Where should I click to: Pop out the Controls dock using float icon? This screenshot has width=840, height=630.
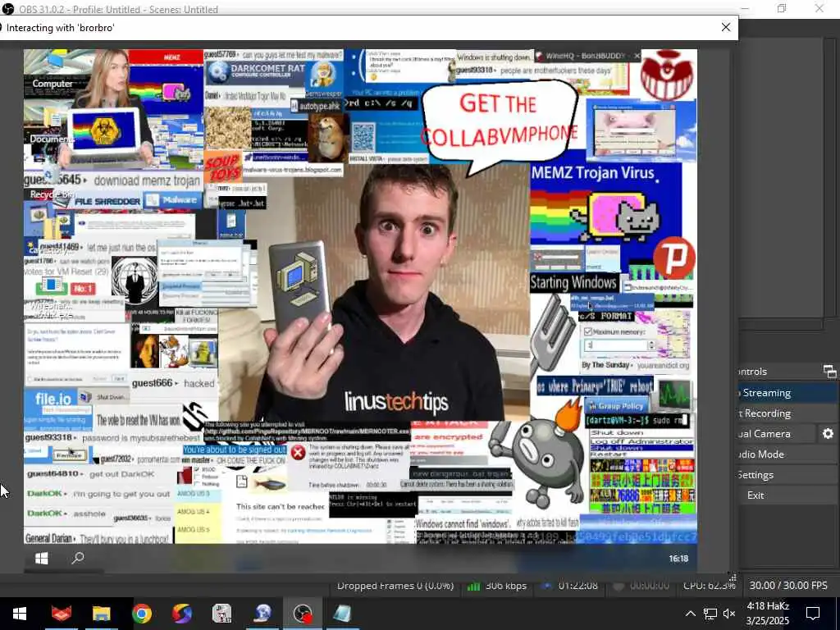[x=829, y=372]
